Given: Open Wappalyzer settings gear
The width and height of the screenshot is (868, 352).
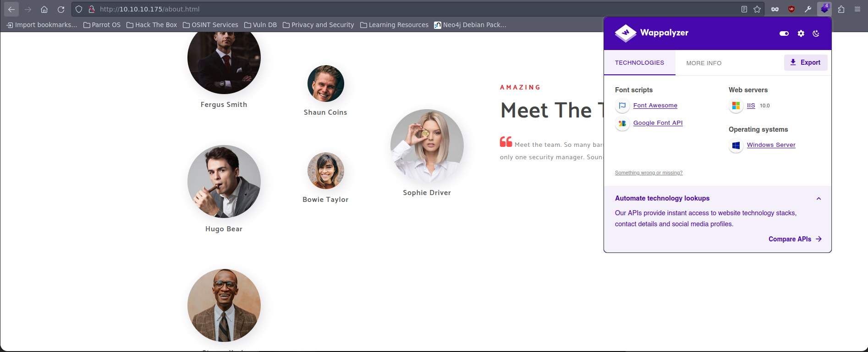Looking at the screenshot, I should pyautogui.click(x=801, y=34).
